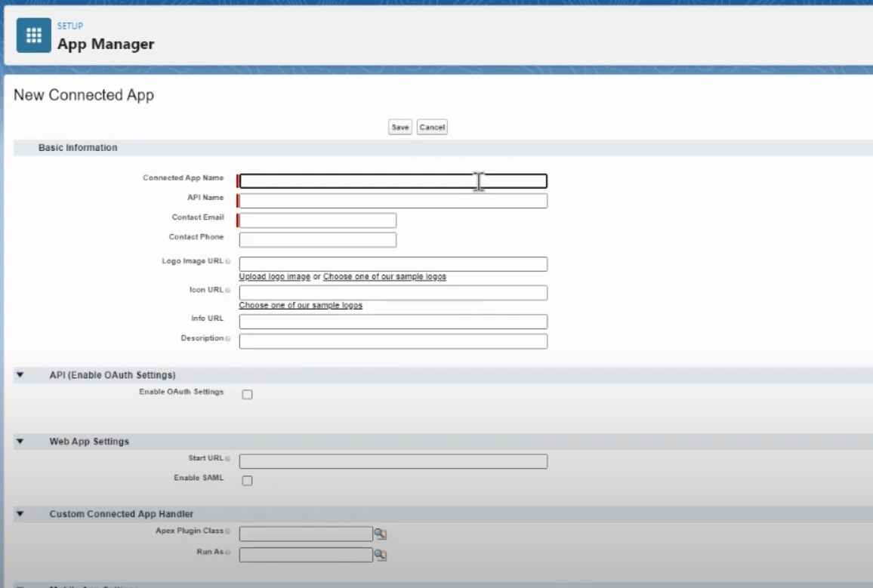Open sample logos link under Logo Image URL
The image size is (873, 588).
(x=384, y=276)
